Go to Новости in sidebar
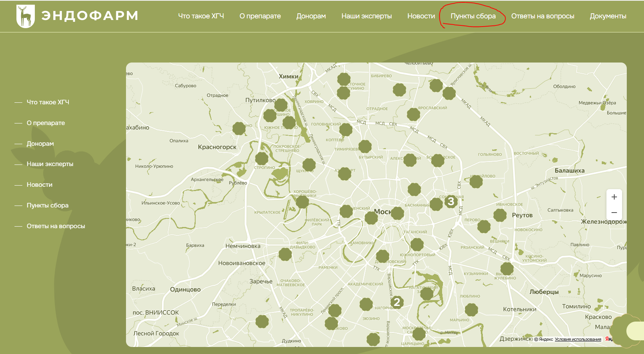This screenshot has height=354, width=644. [x=40, y=185]
